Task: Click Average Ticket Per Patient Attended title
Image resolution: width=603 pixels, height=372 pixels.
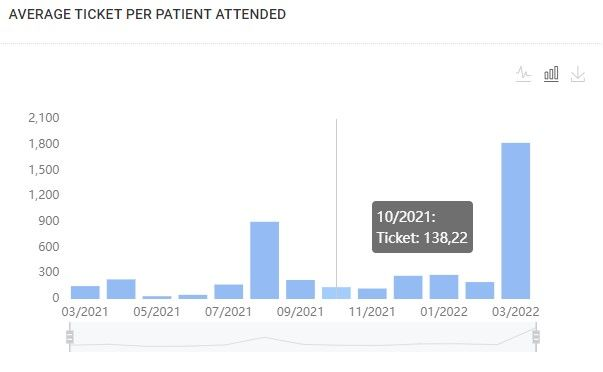Action: [147, 14]
